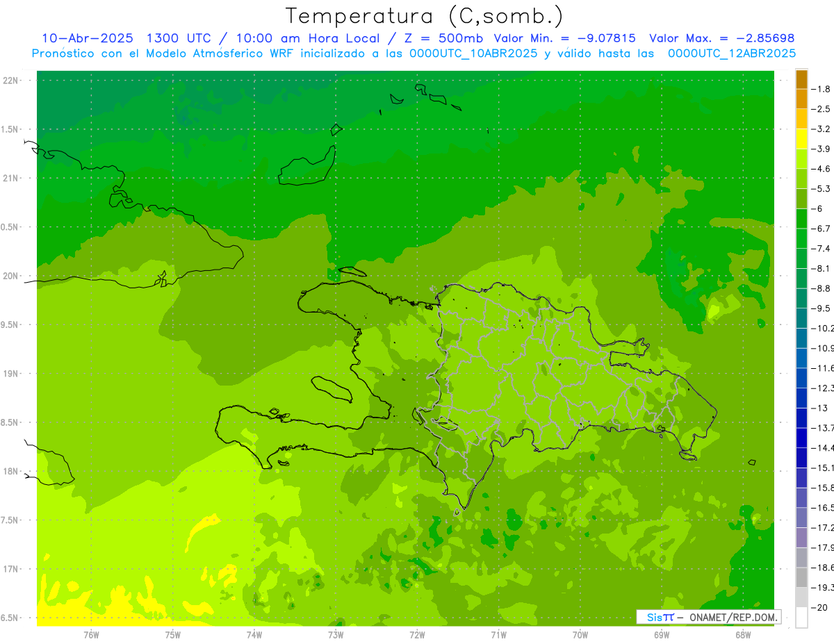Click the title 'Temperatura (C,somb.)'
The width and height of the screenshot is (834, 644).
pos(424,16)
